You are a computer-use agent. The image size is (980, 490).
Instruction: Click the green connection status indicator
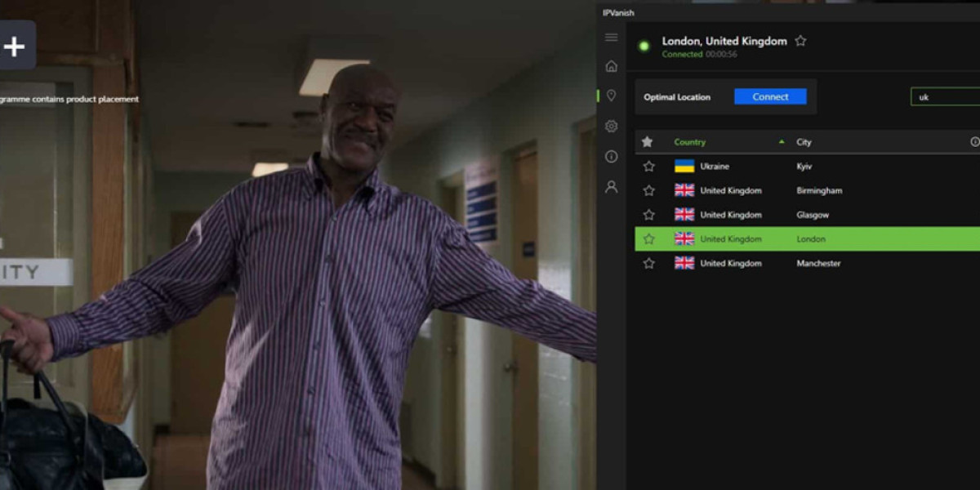(x=644, y=47)
